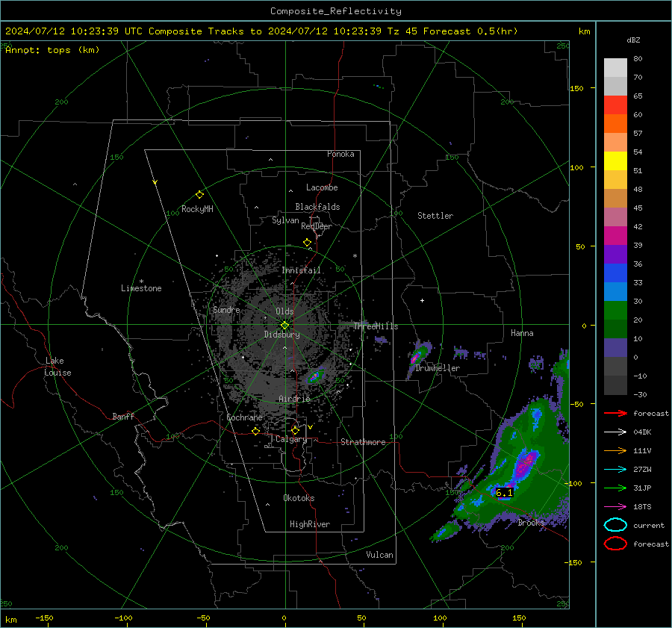Click the ThreeHills label
This screenshot has height=628, width=672.
pyautogui.click(x=376, y=326)
